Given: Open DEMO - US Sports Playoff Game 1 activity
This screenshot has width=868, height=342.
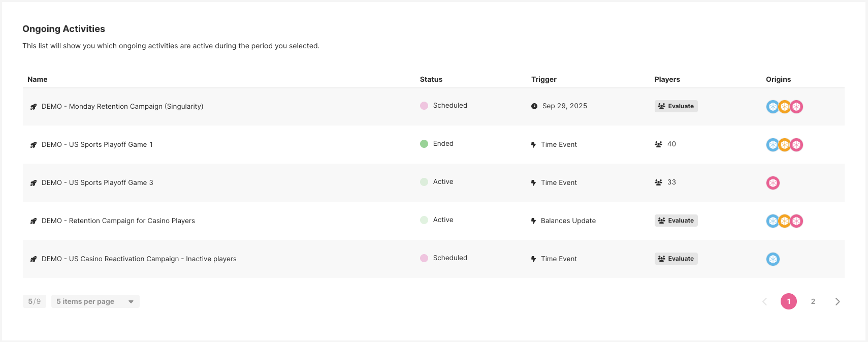Looking at the screenshot, I should tap(97, 145).
